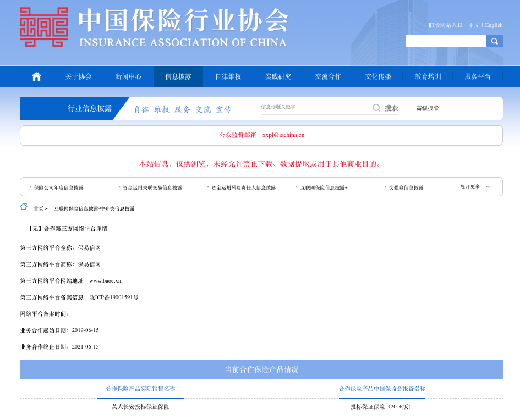Click the red notice about 本站信息 usage
Viewport: 520px width, 420px height.
(x=260, y=164)
